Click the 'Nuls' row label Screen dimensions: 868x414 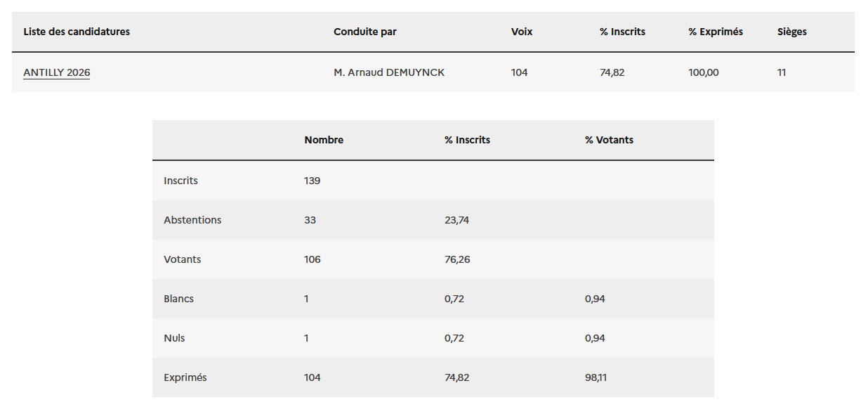(174, 338)
